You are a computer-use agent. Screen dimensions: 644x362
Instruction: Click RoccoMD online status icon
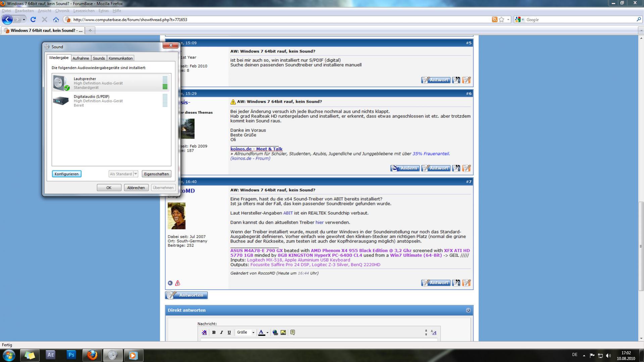tap(170, 283)
